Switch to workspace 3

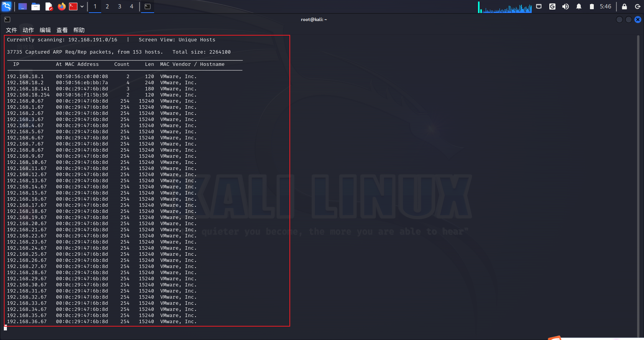(x=120, y=7)
